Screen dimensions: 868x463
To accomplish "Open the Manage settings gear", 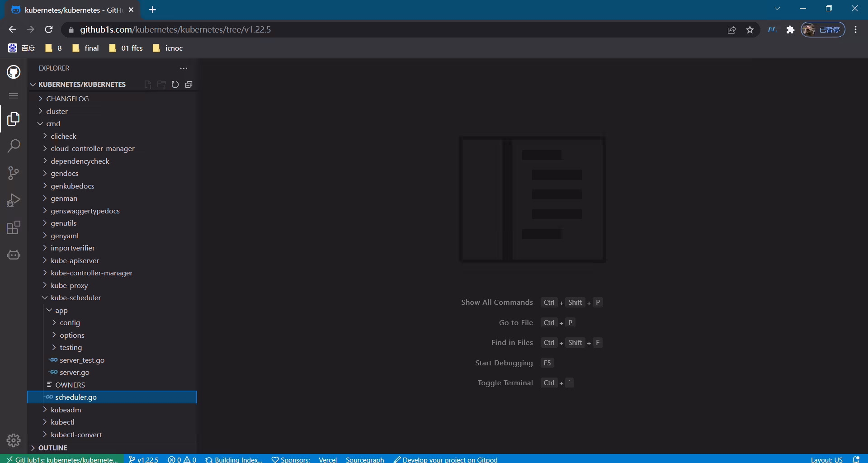I will (14, 440).
